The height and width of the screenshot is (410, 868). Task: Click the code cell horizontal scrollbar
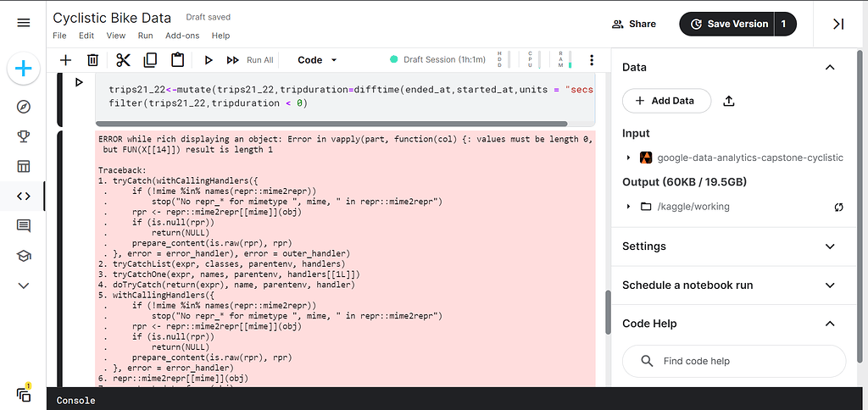[332, 124]
